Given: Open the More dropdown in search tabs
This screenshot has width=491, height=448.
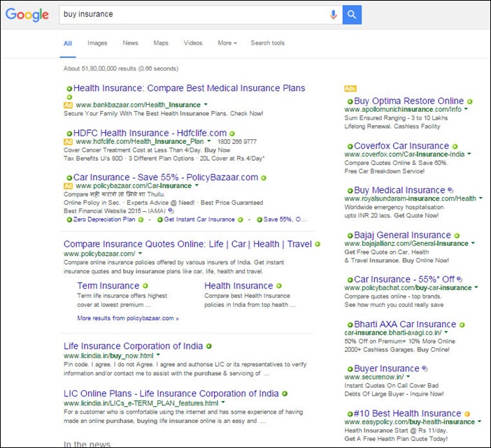Looking at the screenshot, I should (x=227, y=43).
